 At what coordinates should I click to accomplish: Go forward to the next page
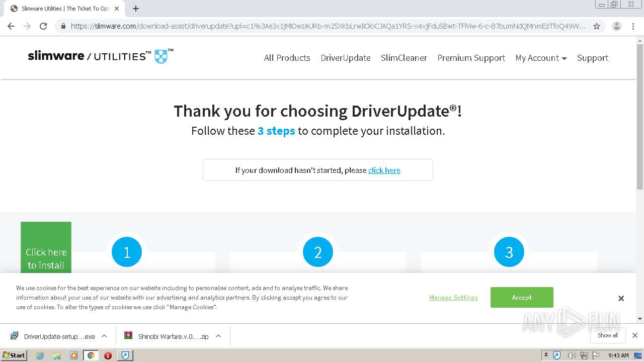click(27, 26)
